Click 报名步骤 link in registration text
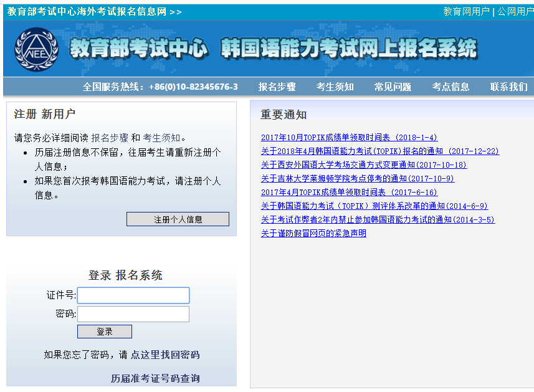Viewport: 534px width, 392px height. point(110,138)
